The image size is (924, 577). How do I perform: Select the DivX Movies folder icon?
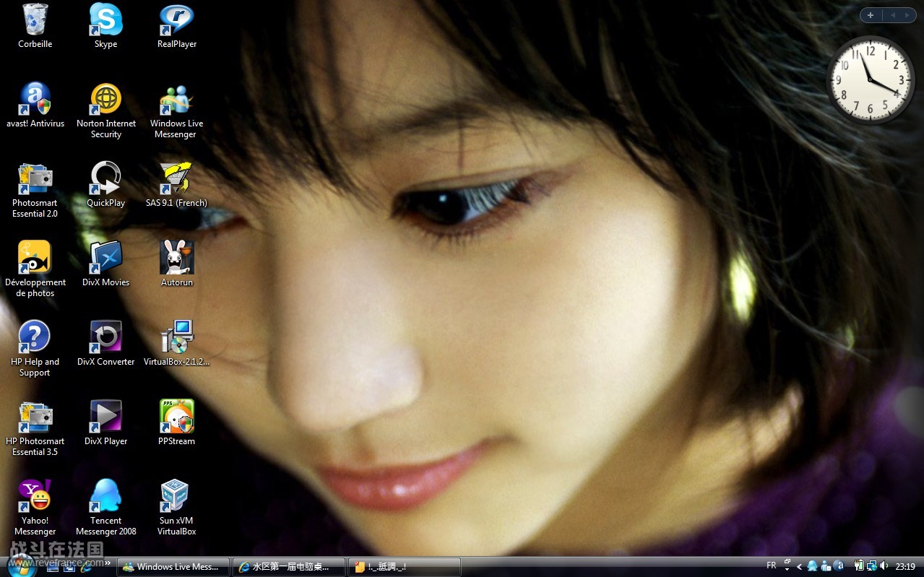tap(106, 264)
